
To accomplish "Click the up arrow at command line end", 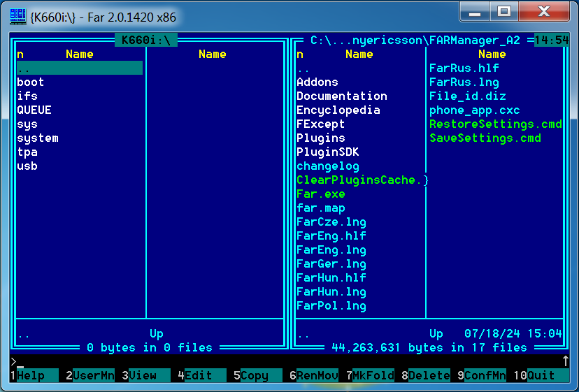I will pyautogui.click(x=565, y=361).
